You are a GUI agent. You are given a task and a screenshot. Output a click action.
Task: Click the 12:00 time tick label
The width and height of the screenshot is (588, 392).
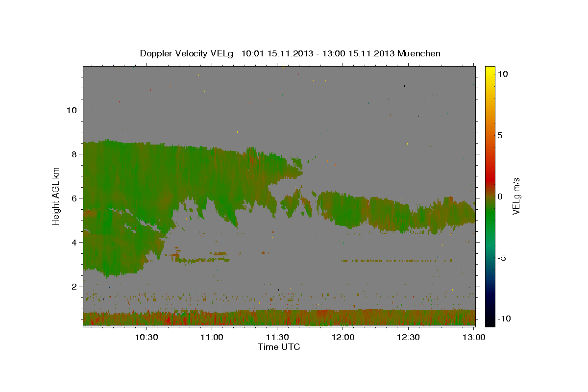coord(343,338)
